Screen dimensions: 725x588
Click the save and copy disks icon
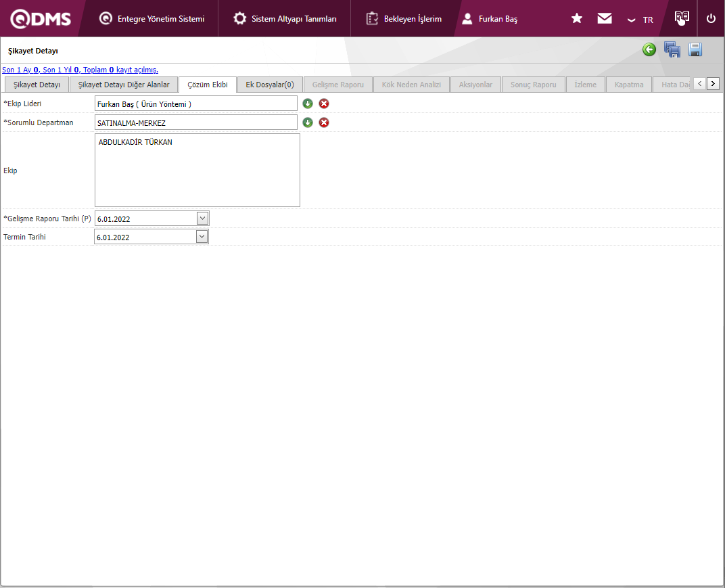(x=672, y=49)
